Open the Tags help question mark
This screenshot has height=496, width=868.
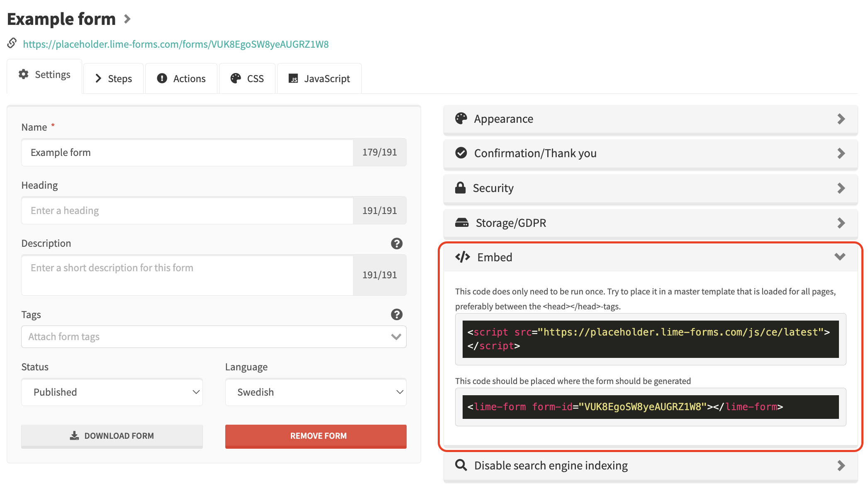(x=397, y=315)
